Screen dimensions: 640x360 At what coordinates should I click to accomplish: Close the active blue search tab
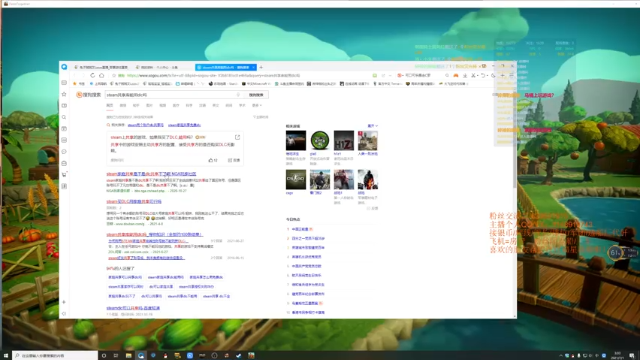point(253,67)
